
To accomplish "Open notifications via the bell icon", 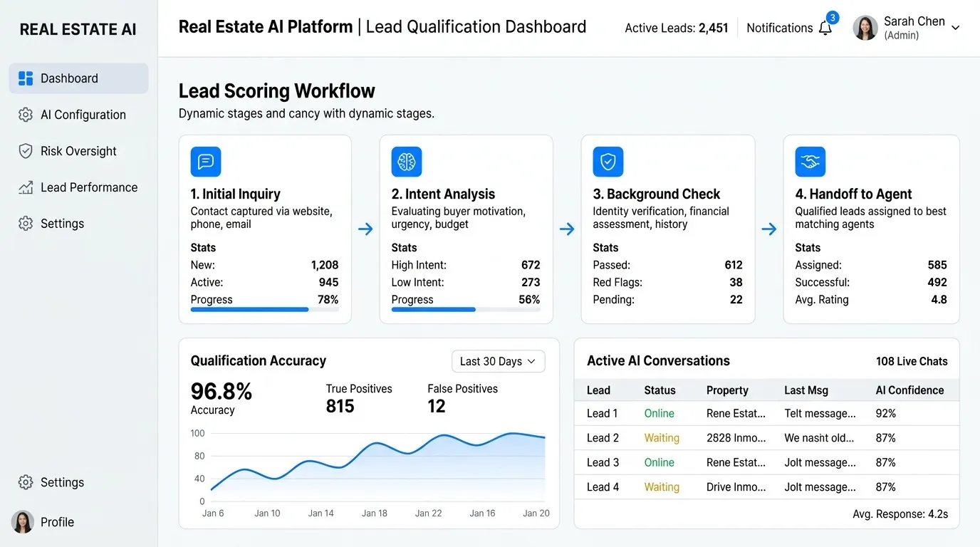I will (x=825, y=28).
